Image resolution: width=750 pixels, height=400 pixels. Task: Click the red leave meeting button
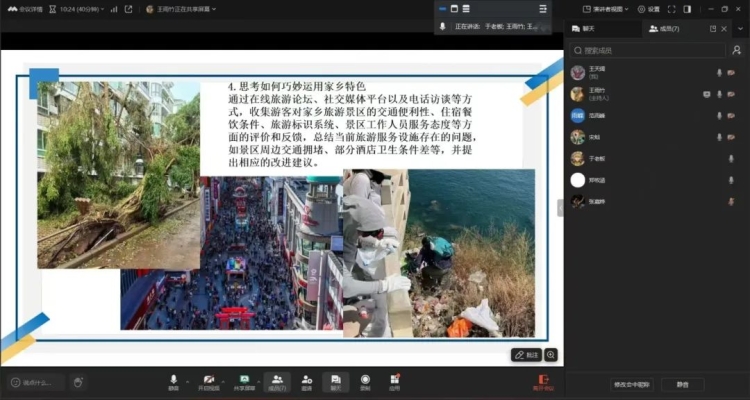[543, 381]
